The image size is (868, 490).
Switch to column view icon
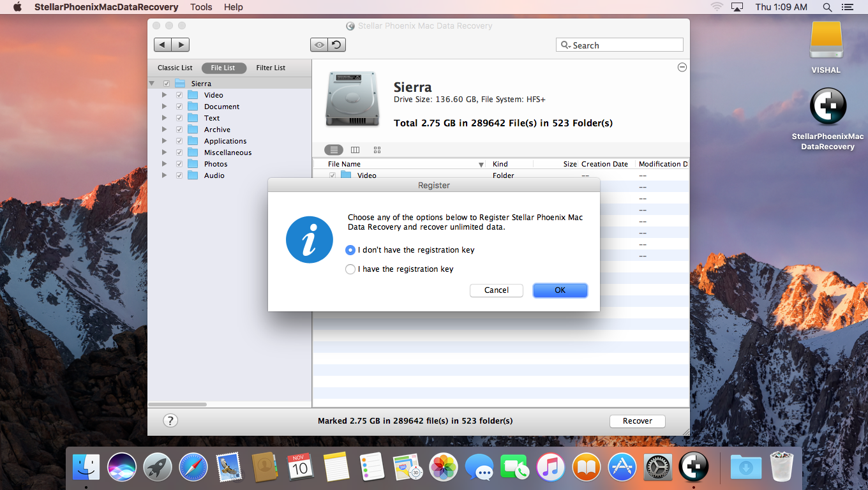(355, 150)
